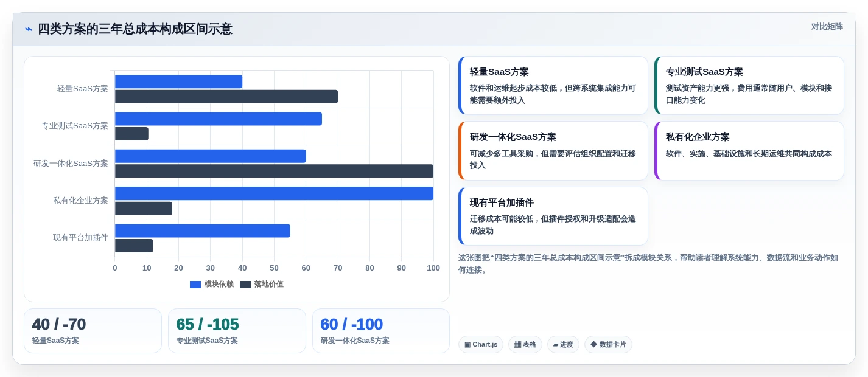
Task: Click the dark bar for 现有平台加插件
Action: pos(134,246)
